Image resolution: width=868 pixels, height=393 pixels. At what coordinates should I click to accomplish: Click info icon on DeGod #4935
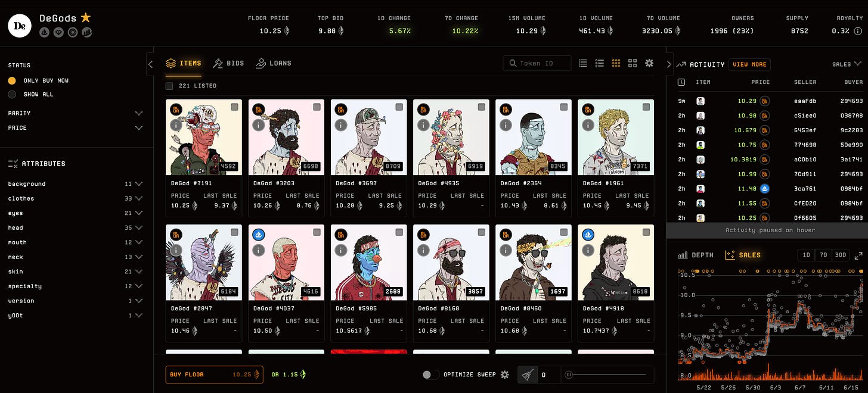point(423,126)
